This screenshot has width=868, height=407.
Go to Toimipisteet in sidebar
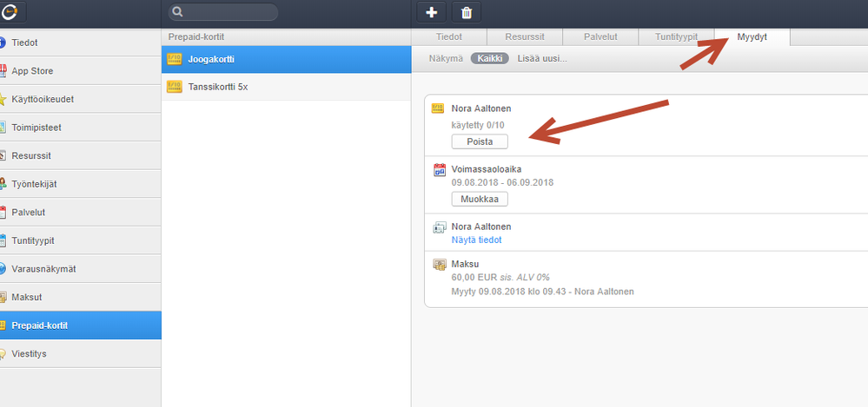[80, 128]
